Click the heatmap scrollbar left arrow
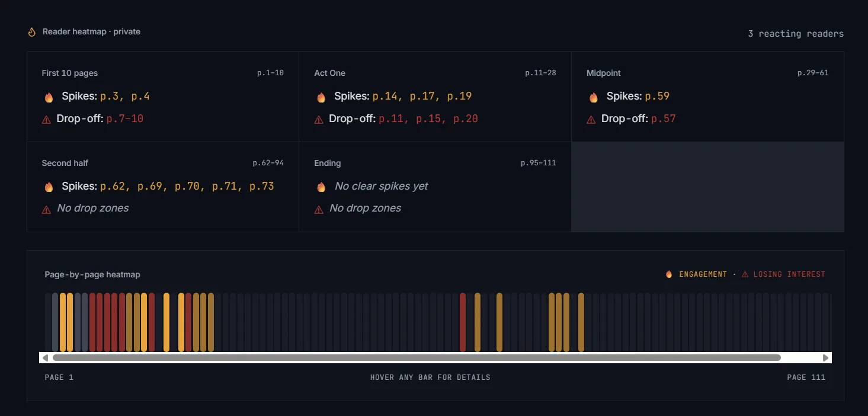 [45, 357]
